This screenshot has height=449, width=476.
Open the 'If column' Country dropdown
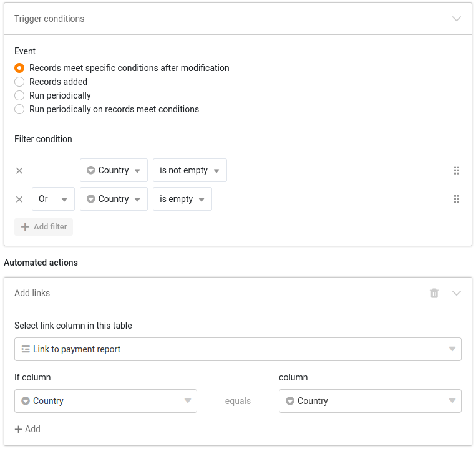pyautogui.click(x=105, y=401)
